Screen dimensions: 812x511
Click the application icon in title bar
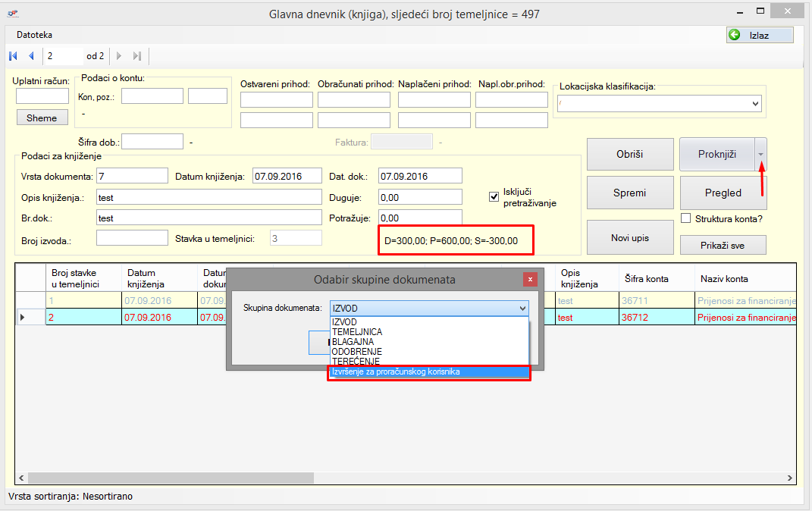[x=14, y=14]
